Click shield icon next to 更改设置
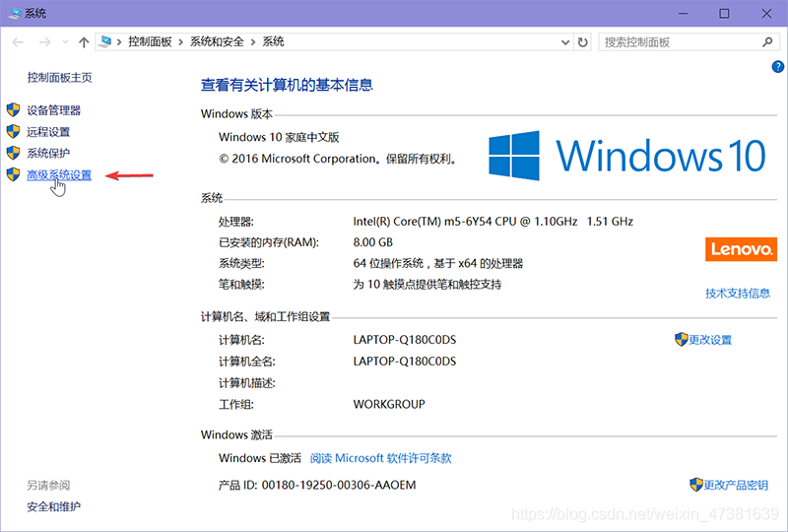 coord(681,340)
